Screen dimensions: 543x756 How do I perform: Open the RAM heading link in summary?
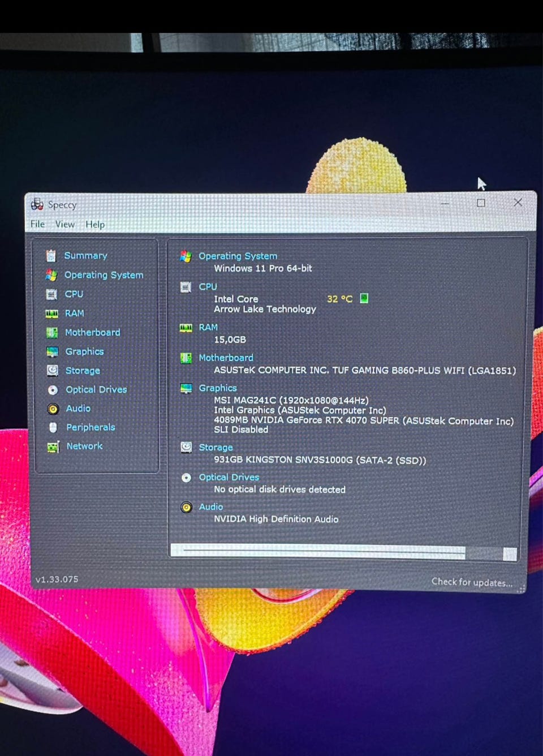tap(208, 328)
